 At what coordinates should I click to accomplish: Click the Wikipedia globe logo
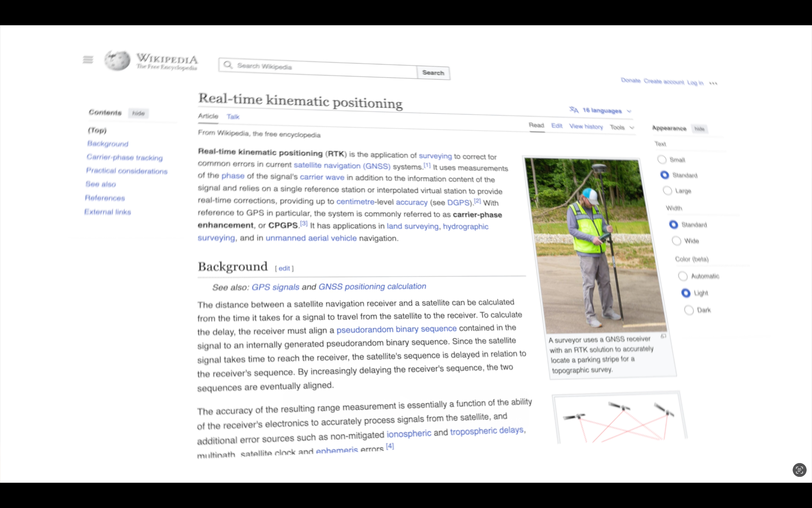coord(117,61)
